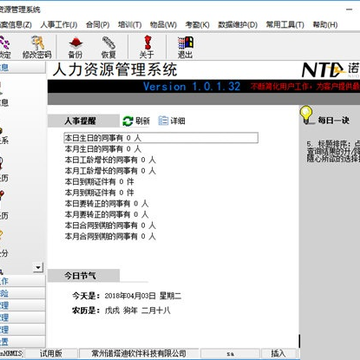Click the daily tip text starting with 5.
360x360 pixels.
[333, 151]
